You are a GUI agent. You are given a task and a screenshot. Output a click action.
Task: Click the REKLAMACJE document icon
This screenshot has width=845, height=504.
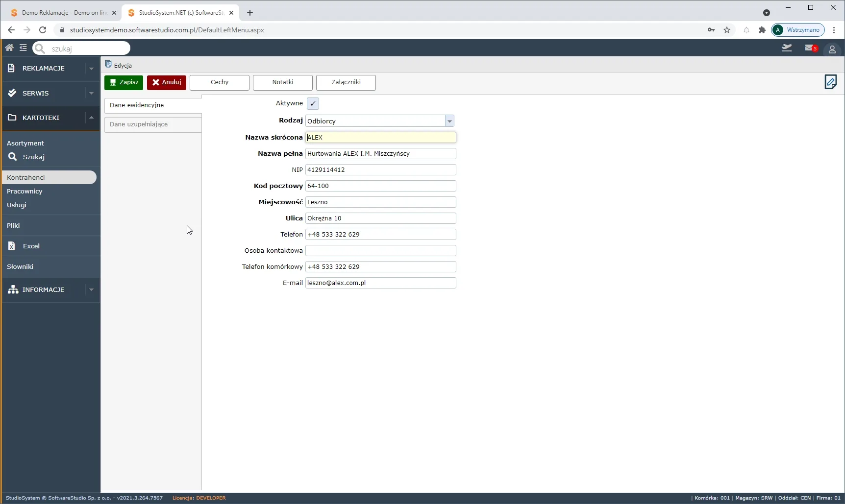coord(11,68)
